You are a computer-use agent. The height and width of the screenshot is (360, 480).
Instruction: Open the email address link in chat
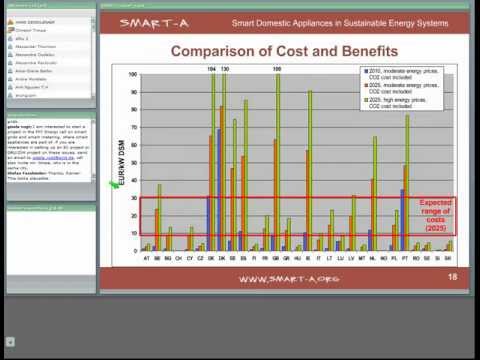[53, 158]
